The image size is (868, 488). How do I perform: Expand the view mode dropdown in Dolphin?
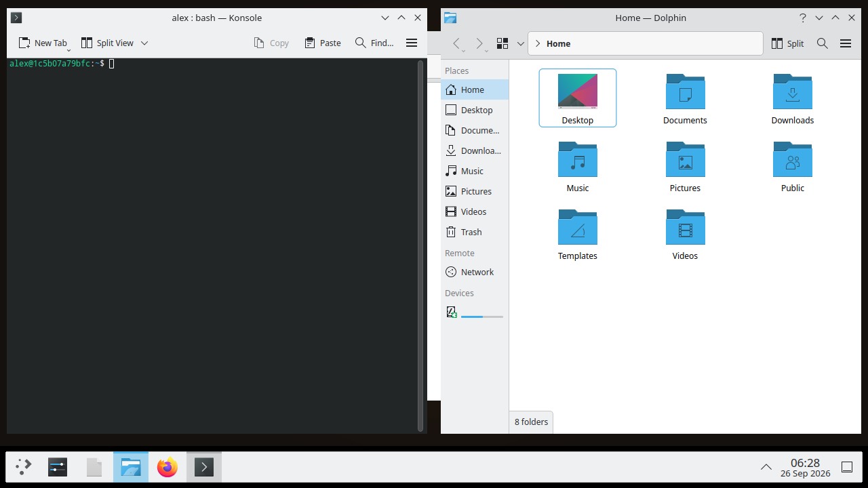pos(521,43)
